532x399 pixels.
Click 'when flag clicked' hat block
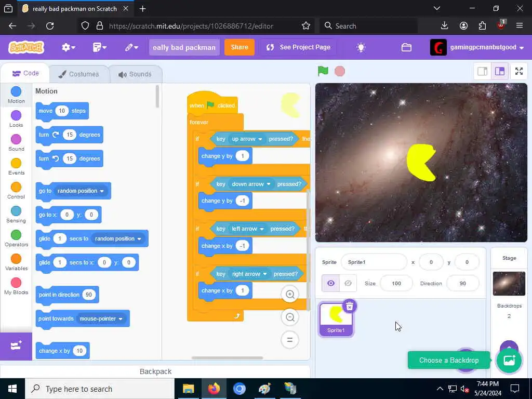(212, 104)
